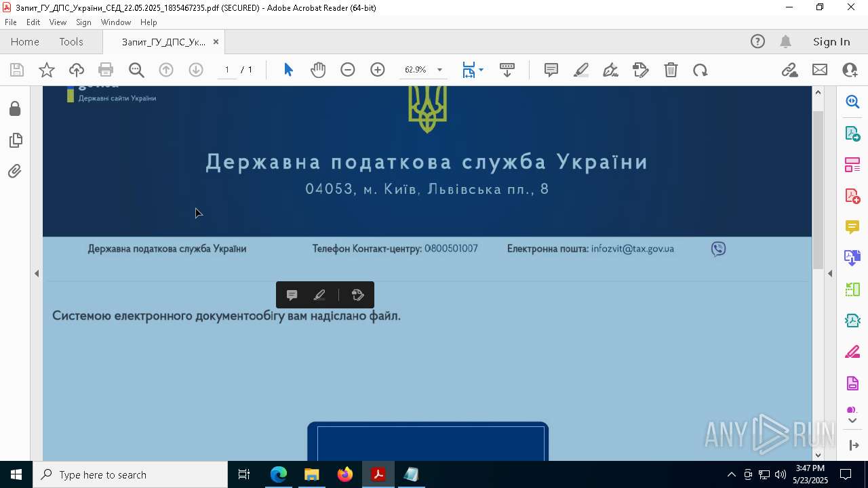868x488 pixels.
Task: Open the Help menu
Action: coord(149,22)
